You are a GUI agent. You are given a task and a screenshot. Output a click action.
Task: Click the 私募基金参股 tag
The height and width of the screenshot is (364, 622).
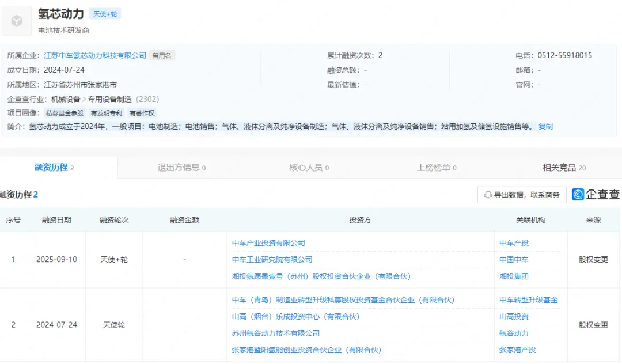tap(65, 113)
